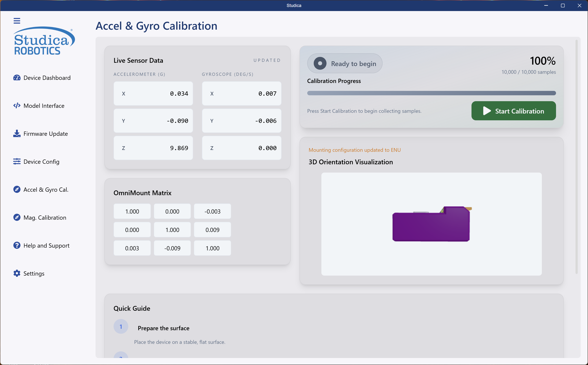Image resolution: width=588 pixels, height=365 pixels.
Task: Click the Device Config sliders icon
Action: tap(17, 162)
